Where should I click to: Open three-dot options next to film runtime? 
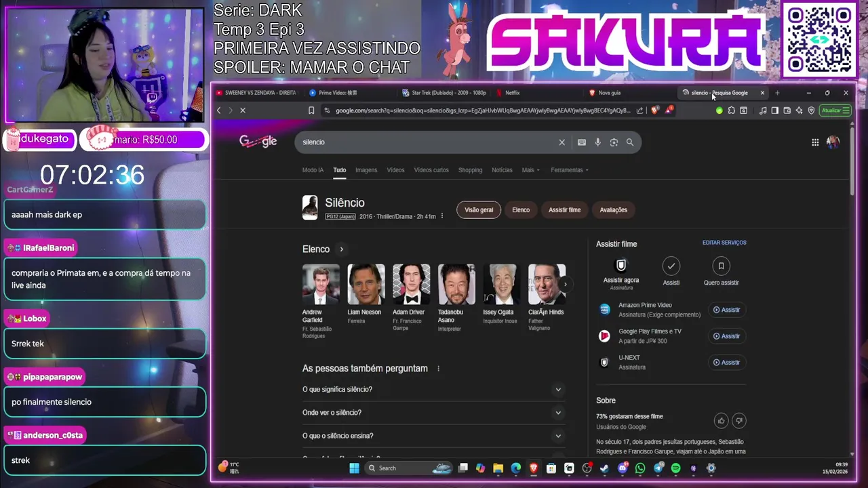click(x=442, y=216)
